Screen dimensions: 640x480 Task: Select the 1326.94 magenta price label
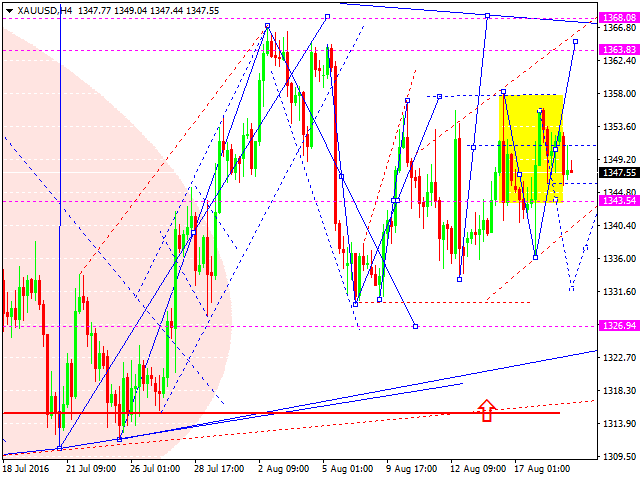point(619,326)
